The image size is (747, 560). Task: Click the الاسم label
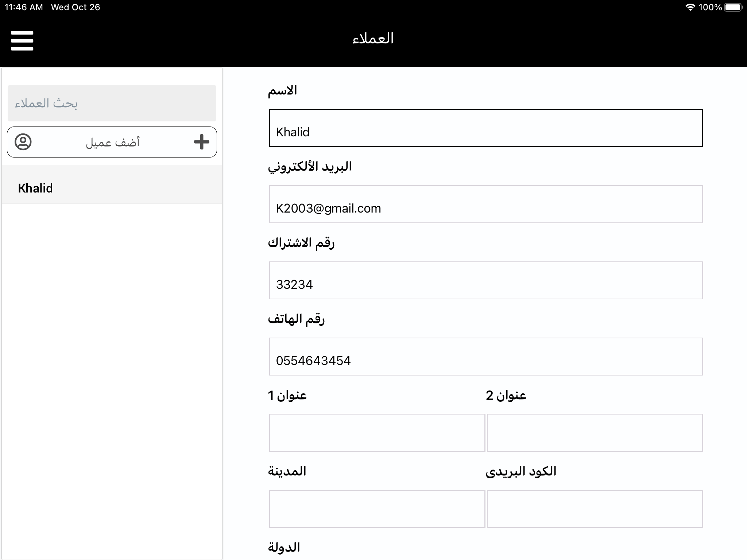[283, 90]
